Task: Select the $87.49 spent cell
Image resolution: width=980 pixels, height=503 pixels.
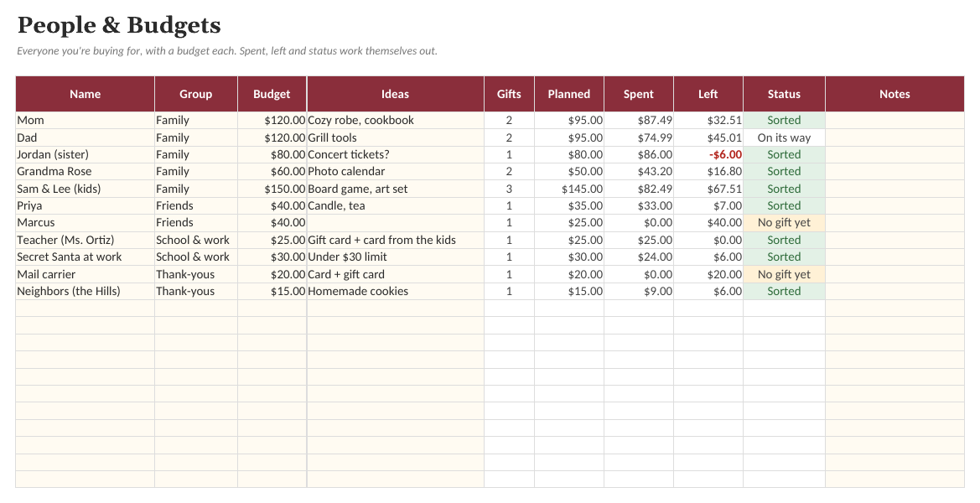Action: tap(638, 121)
